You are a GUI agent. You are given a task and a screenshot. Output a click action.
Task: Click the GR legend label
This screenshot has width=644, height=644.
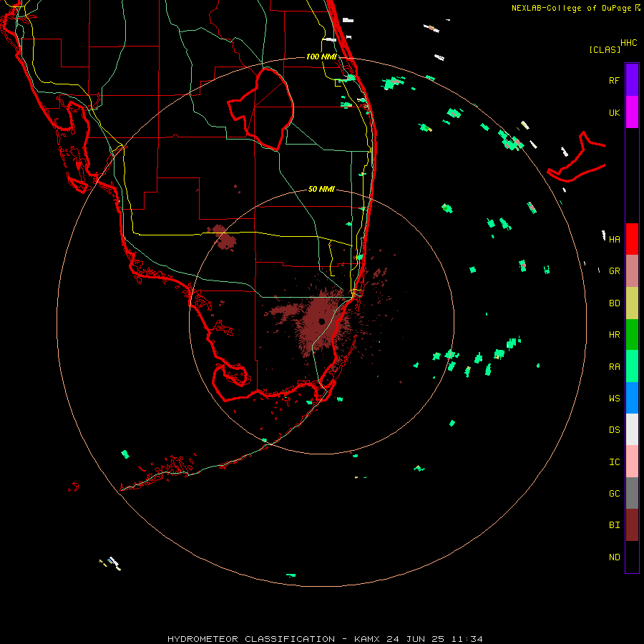point(614,271)
